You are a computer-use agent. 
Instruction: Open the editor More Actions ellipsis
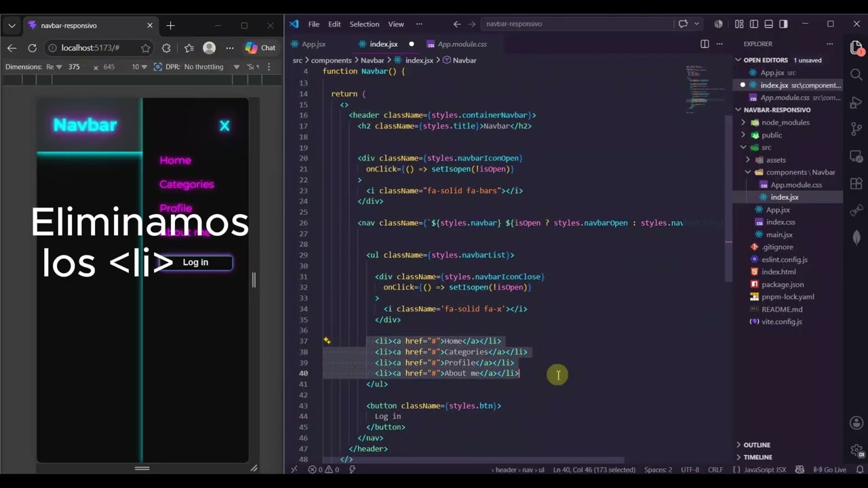pos(719,44)
